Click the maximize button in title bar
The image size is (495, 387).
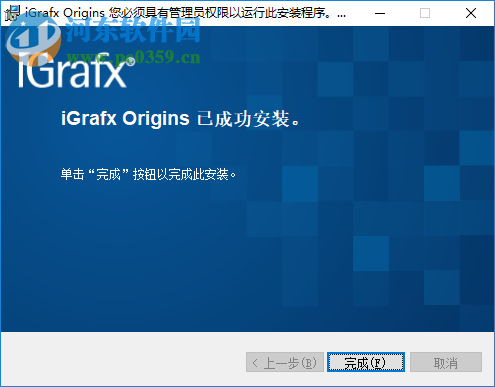[x=425, y=13]
